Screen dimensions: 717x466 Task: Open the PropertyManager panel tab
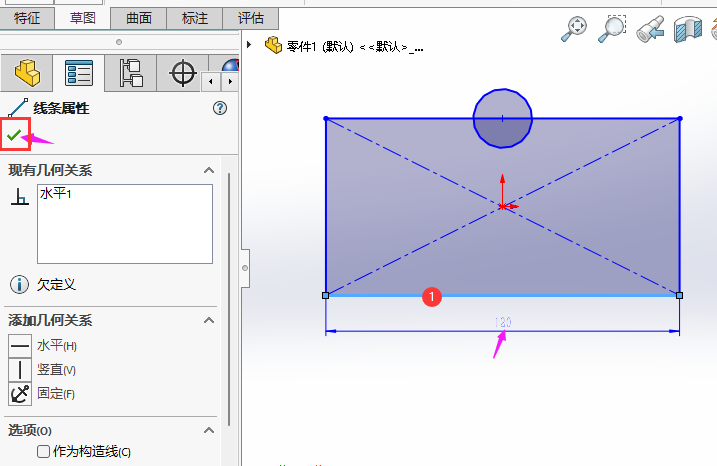tap(79, 73)
